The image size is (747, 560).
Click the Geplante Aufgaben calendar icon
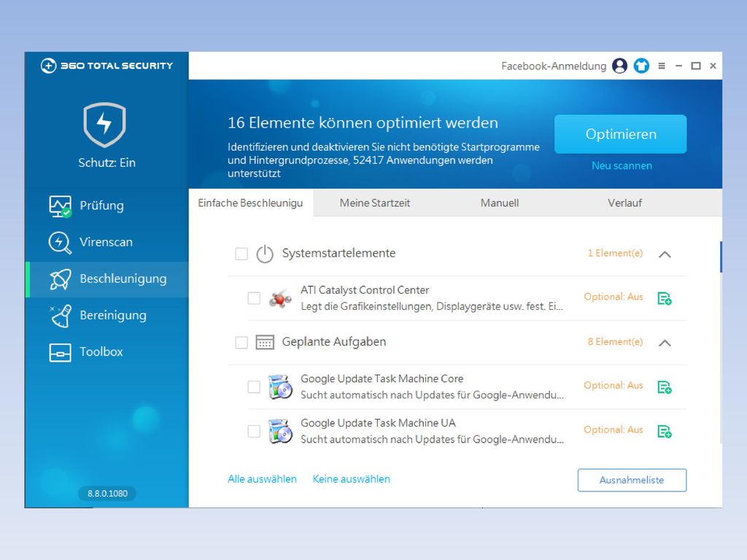pyautogui.click(x=265, y=343)
